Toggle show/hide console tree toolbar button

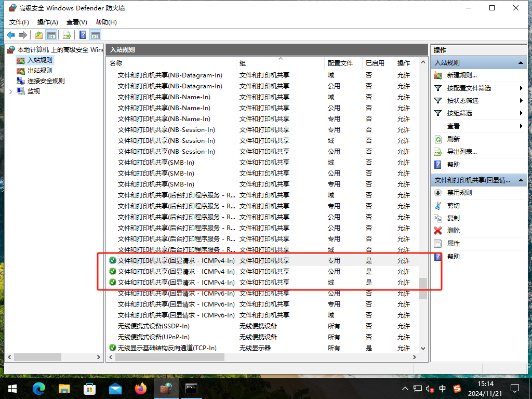pyautogui.click(x=51, y=35)
